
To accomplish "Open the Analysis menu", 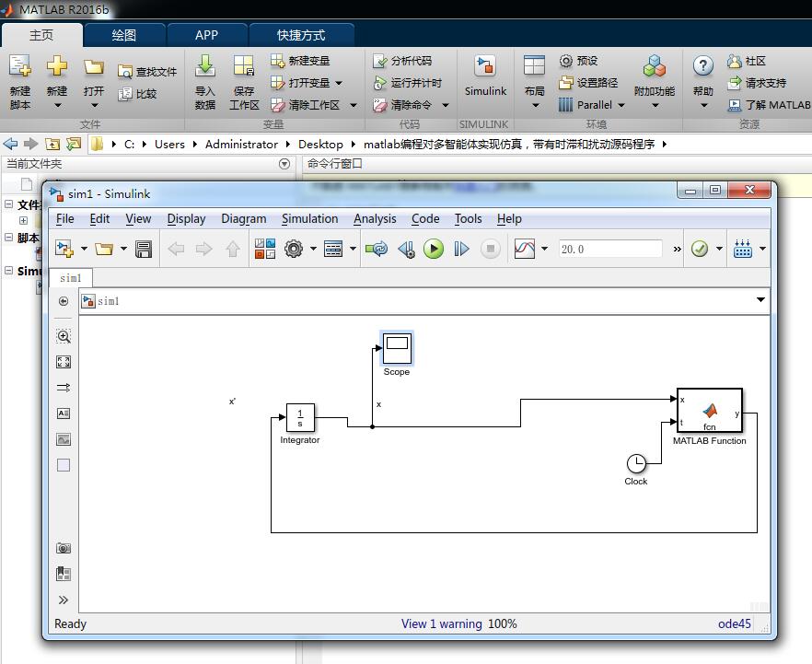I will 375,219.
